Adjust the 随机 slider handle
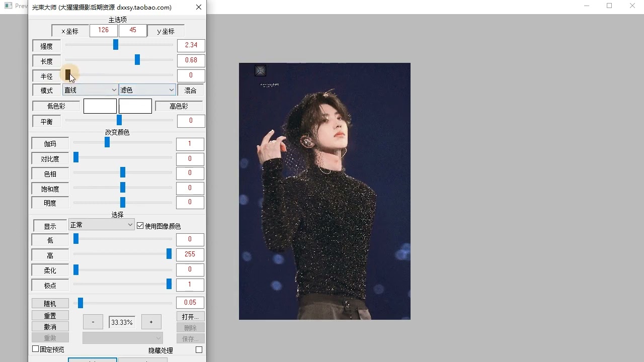The width and height of the screenshot is (644, 362). point(80,303)
